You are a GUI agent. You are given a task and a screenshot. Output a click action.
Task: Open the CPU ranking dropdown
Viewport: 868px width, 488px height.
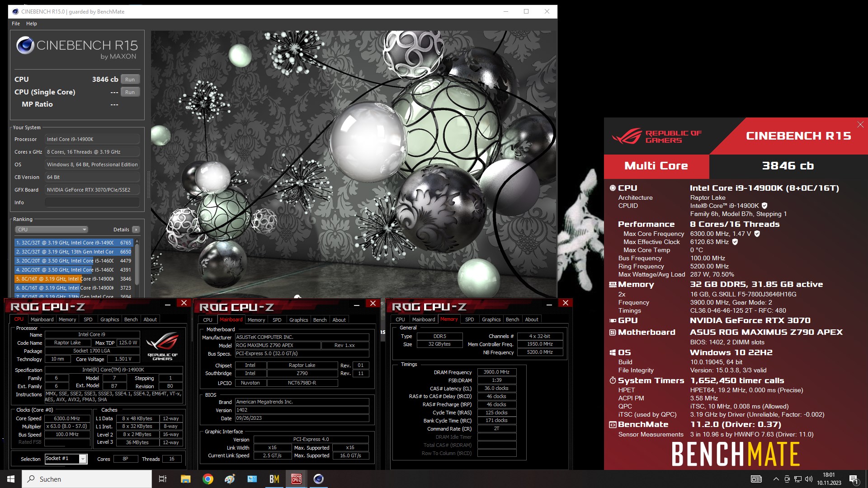[52, 230]
